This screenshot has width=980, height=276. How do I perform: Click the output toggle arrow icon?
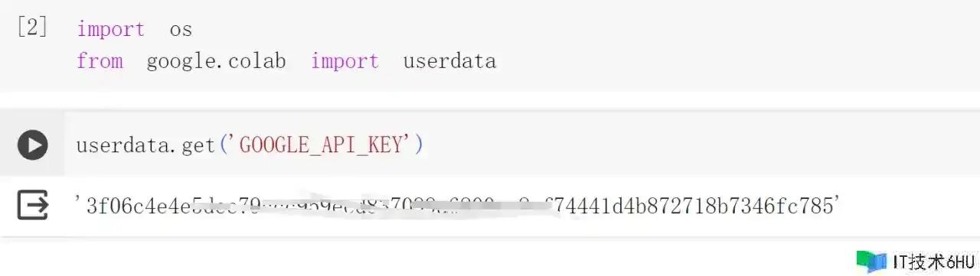coord(32,205)
